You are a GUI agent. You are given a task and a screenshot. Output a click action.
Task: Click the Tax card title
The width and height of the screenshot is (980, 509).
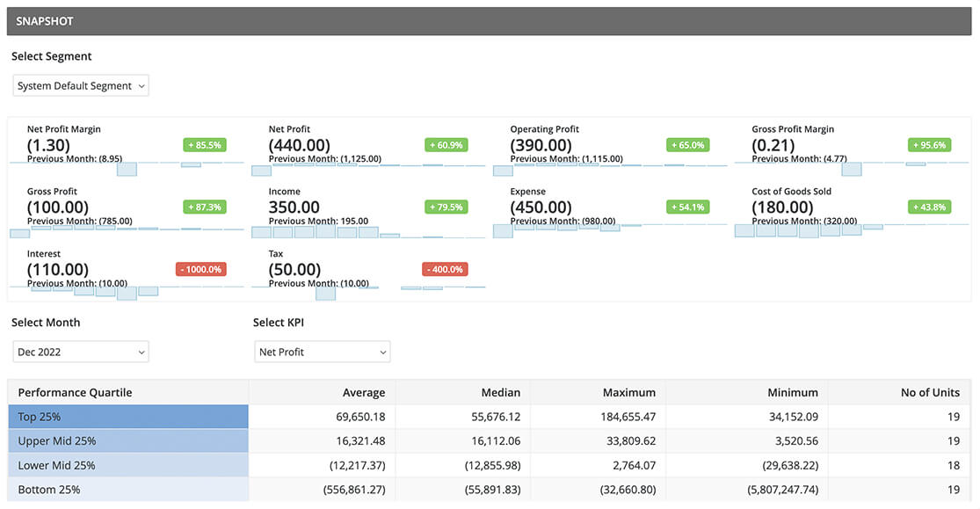pyautogui.click(x=276, y=254)
